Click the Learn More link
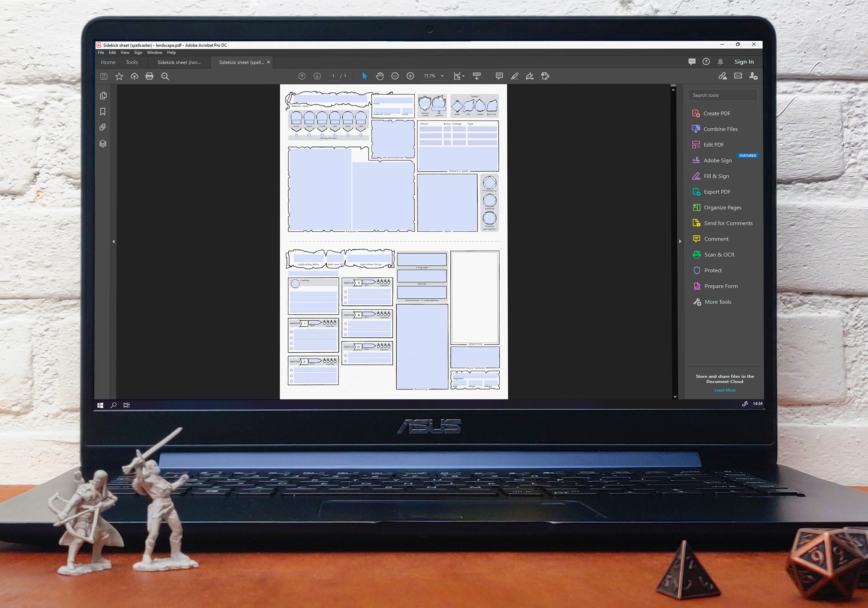 point(725,390)
